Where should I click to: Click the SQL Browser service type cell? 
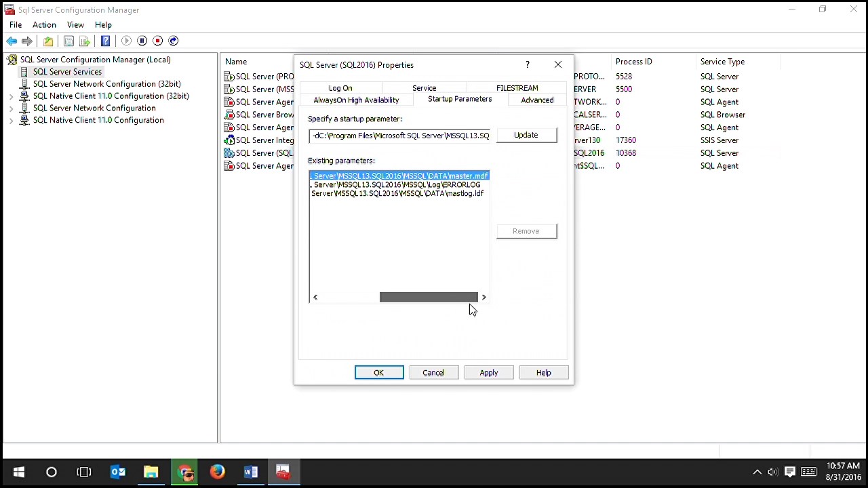[x=723, y=115]
